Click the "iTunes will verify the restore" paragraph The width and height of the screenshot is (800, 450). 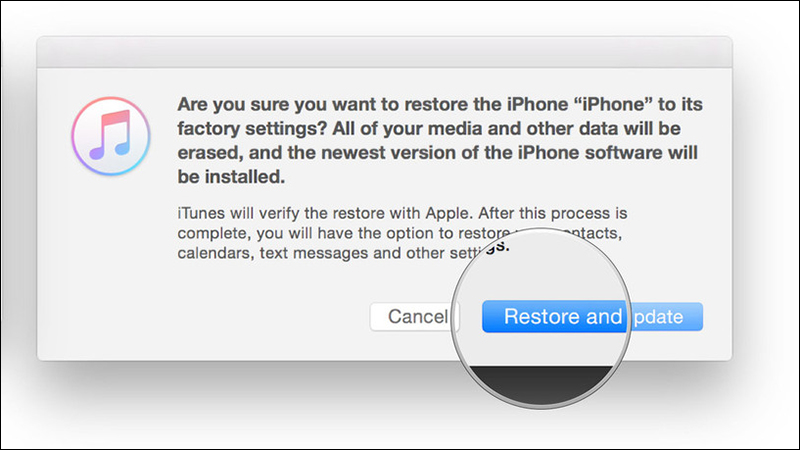[x=402, y=233]
